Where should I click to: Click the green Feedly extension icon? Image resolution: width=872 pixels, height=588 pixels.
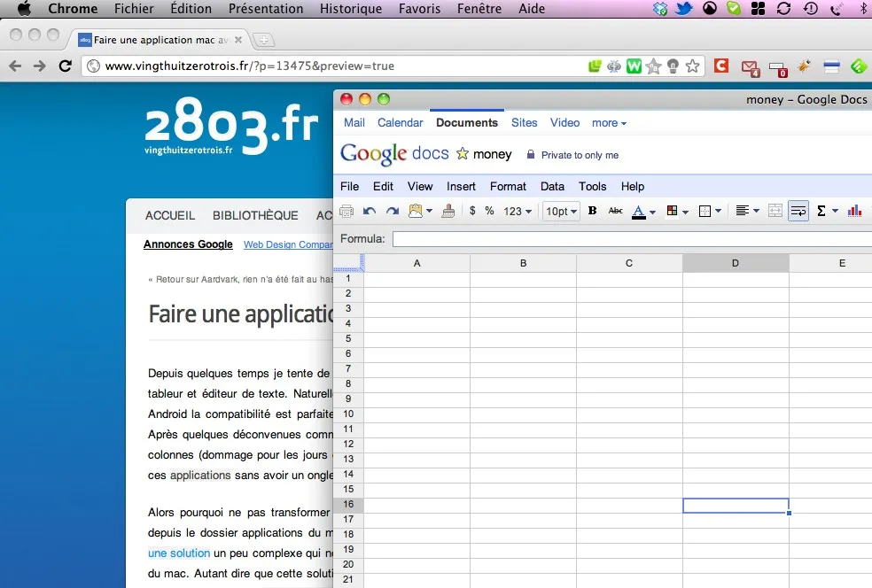click(860, 66)
